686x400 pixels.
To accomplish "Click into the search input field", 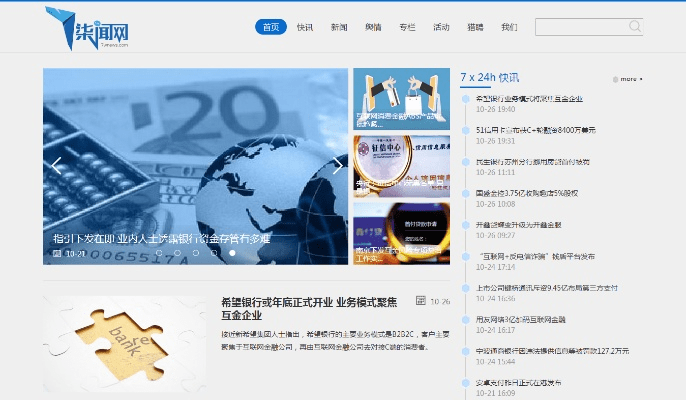I will pyautogui.click(x=581, y=27).
